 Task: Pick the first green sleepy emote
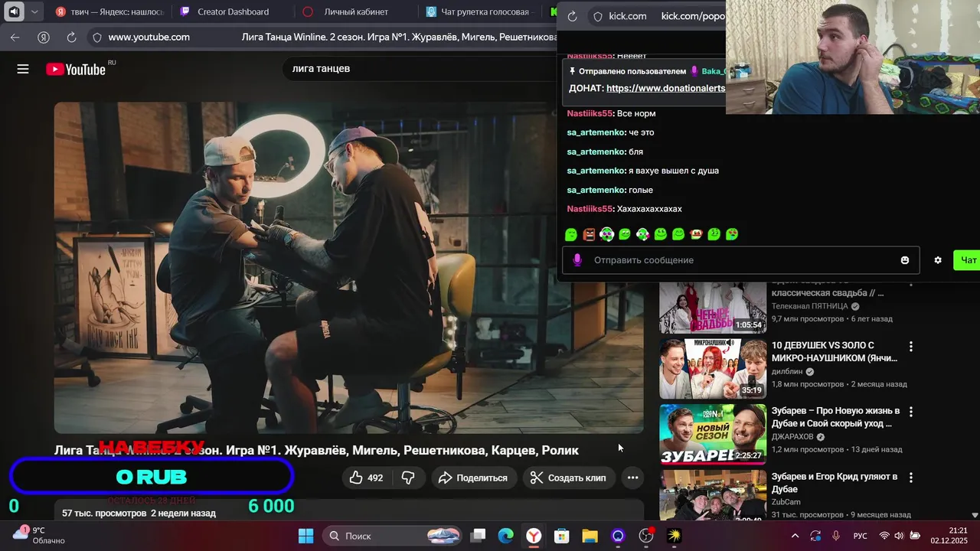tap(571, 234)
